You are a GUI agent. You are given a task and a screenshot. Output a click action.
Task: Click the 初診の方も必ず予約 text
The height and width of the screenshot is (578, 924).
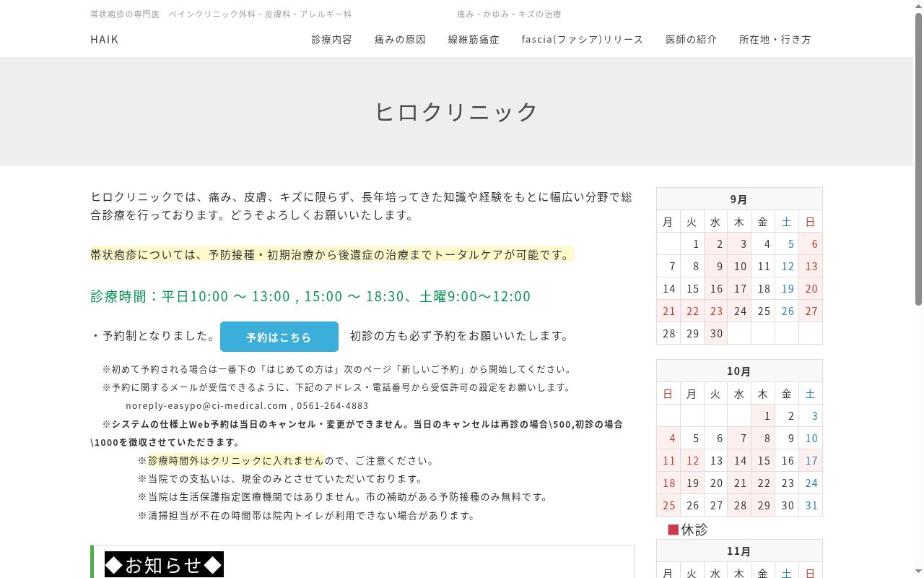[460, 336]
